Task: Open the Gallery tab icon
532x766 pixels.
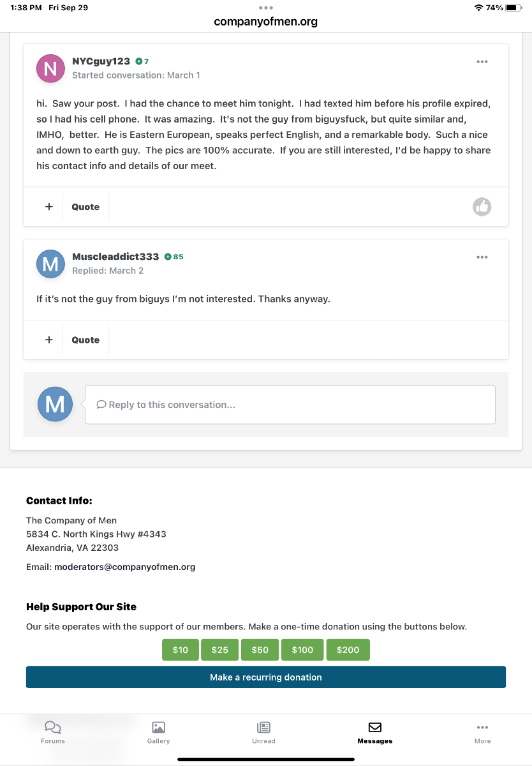Action: point(158,727)
